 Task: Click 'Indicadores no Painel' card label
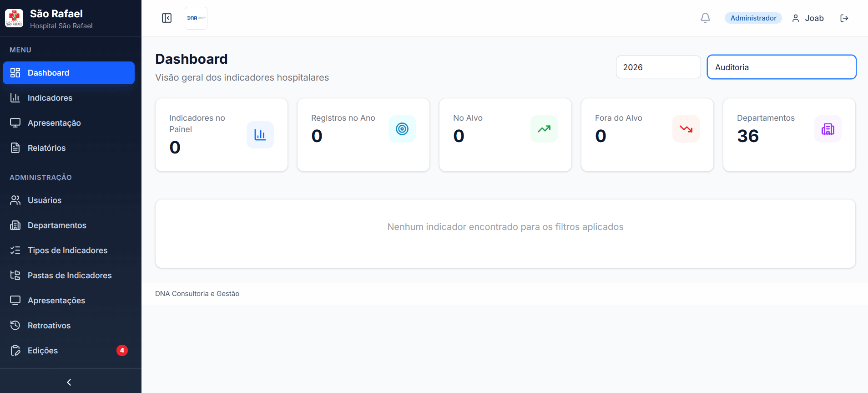(x=197, y=123)
